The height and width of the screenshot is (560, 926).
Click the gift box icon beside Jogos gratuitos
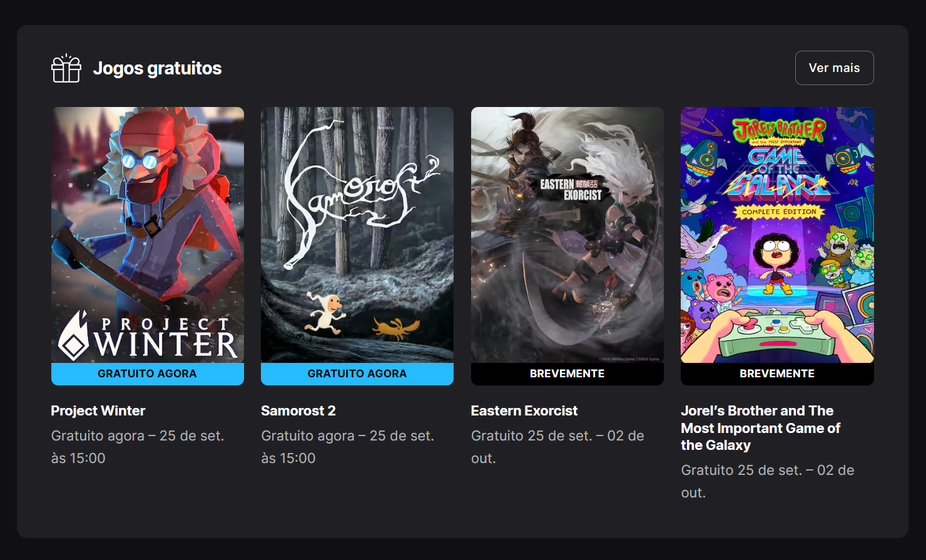pos(66,68)
